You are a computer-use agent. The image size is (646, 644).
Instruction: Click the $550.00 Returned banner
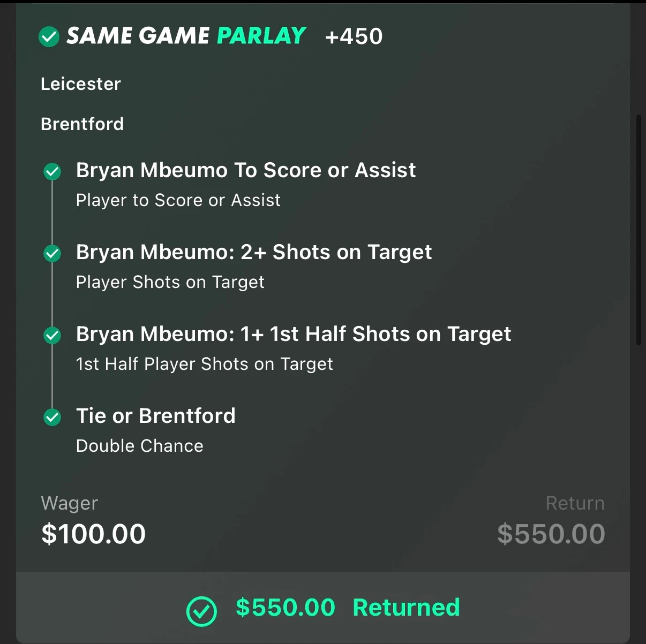tap(323, 608)
